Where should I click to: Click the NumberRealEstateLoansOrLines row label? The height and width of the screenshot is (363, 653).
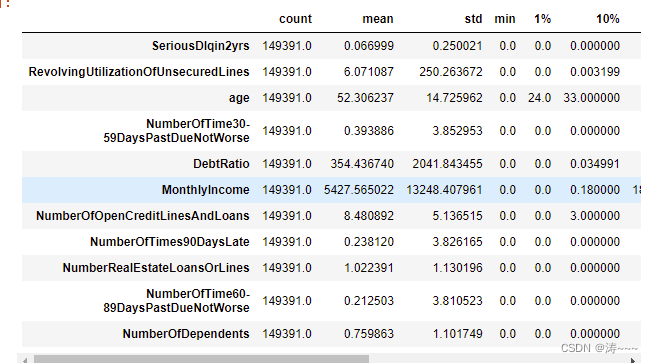(x=156, y=268)
